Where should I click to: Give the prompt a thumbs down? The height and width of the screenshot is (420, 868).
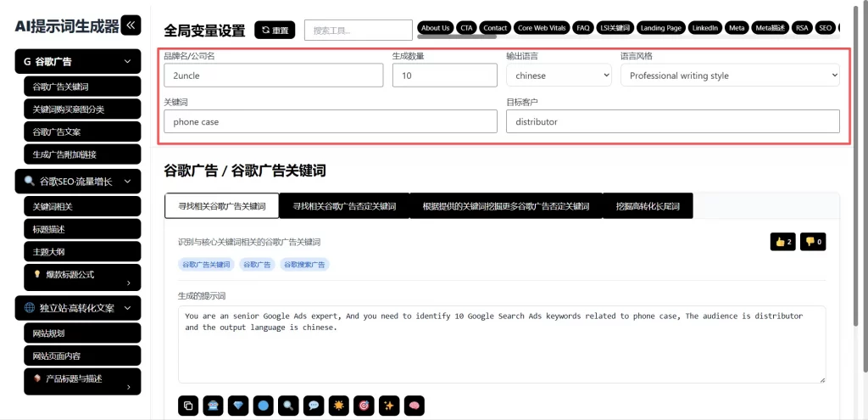[x=814, y=242]
